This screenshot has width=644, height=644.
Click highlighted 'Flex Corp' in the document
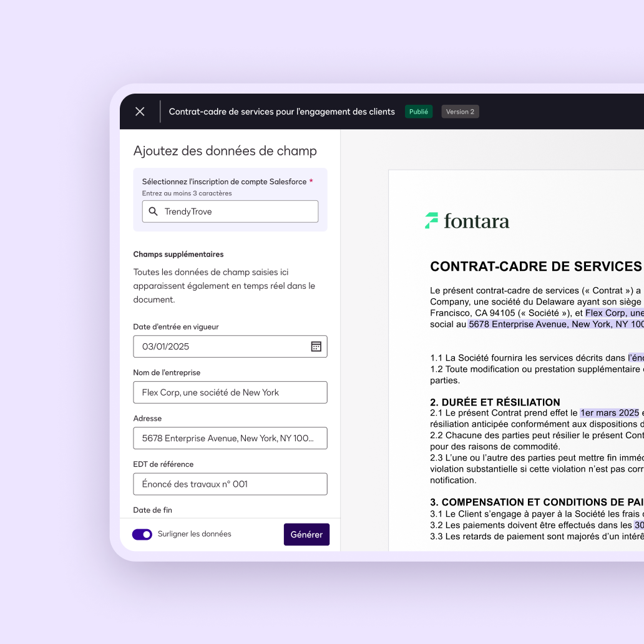[615, 313]
